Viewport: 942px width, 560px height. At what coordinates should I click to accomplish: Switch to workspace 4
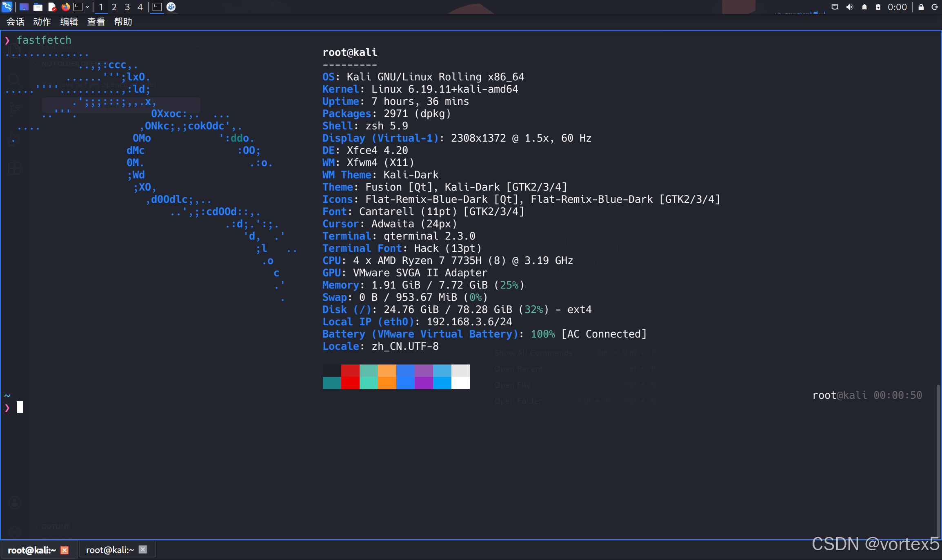[140, 7]
